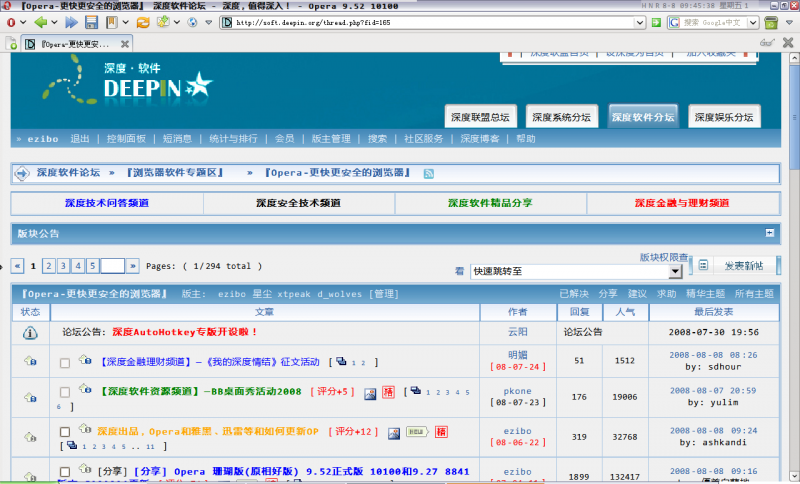Click the Google中文 search field
Viewport: 800px width, 484px height.
pyautogui.click(x=714, y=22)
